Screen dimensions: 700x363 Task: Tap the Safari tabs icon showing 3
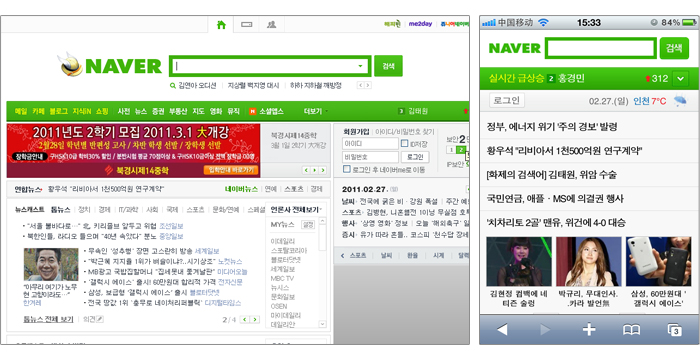[x=674, y=330]
